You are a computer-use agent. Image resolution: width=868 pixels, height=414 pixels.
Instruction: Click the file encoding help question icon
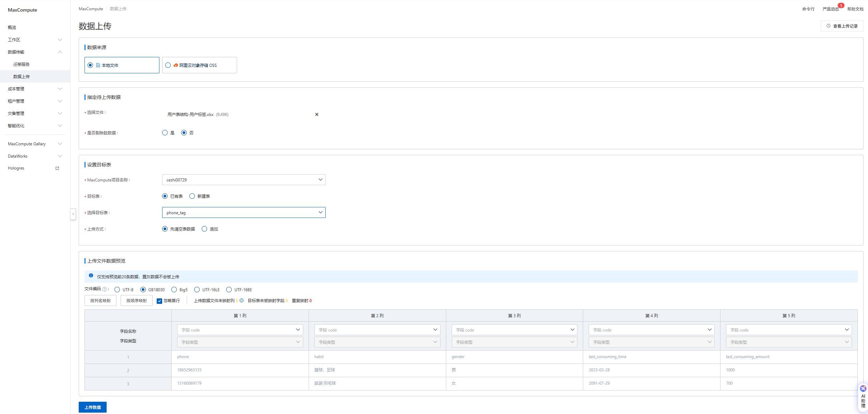pos(105,290)
